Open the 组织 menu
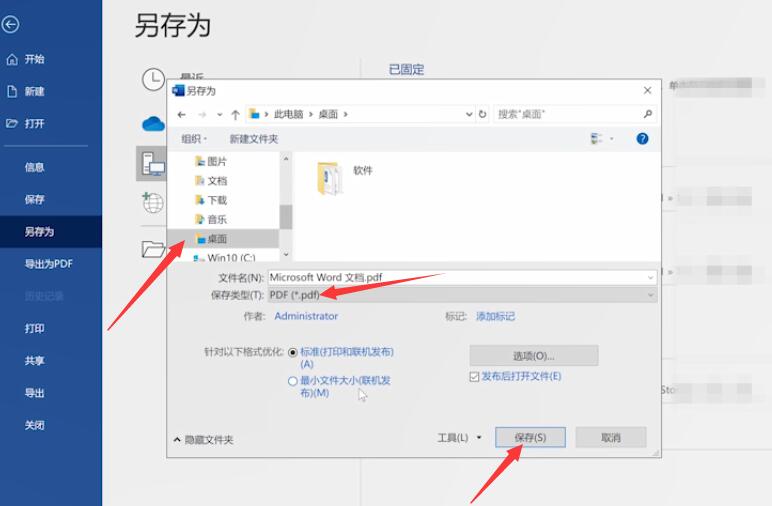 pyautogui.click(x=194, y=139)
